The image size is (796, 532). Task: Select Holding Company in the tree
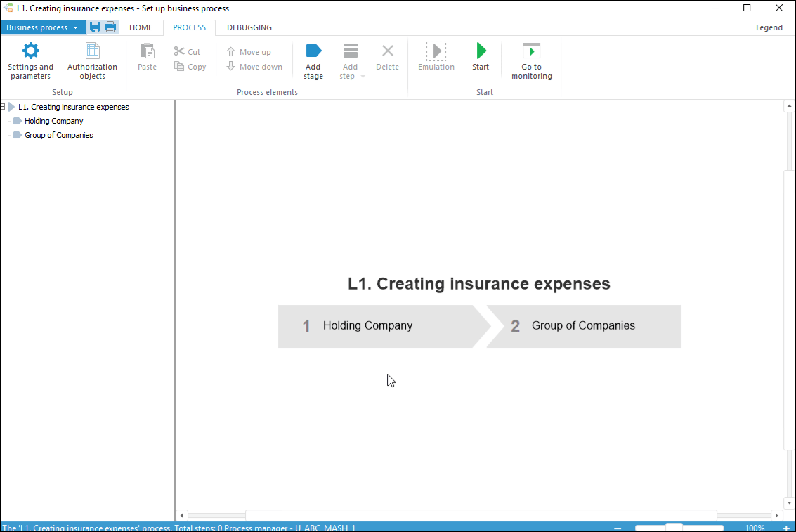pos(54,121)
